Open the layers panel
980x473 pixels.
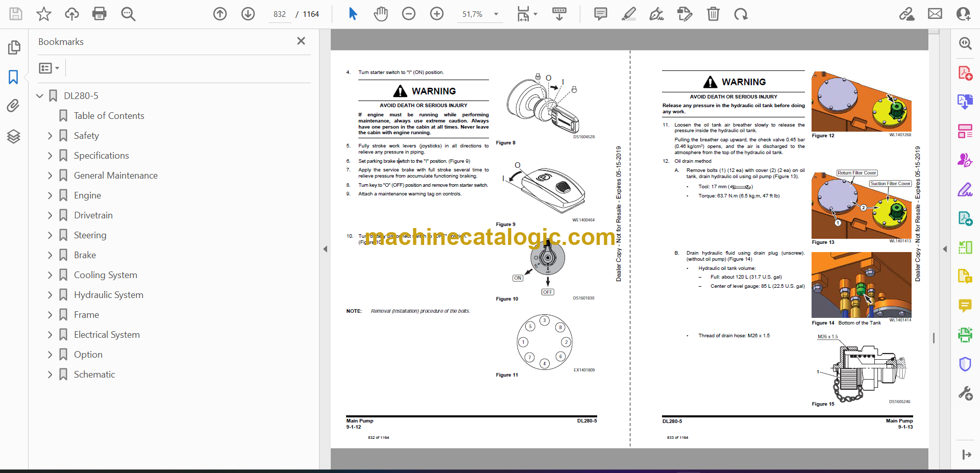14,136
